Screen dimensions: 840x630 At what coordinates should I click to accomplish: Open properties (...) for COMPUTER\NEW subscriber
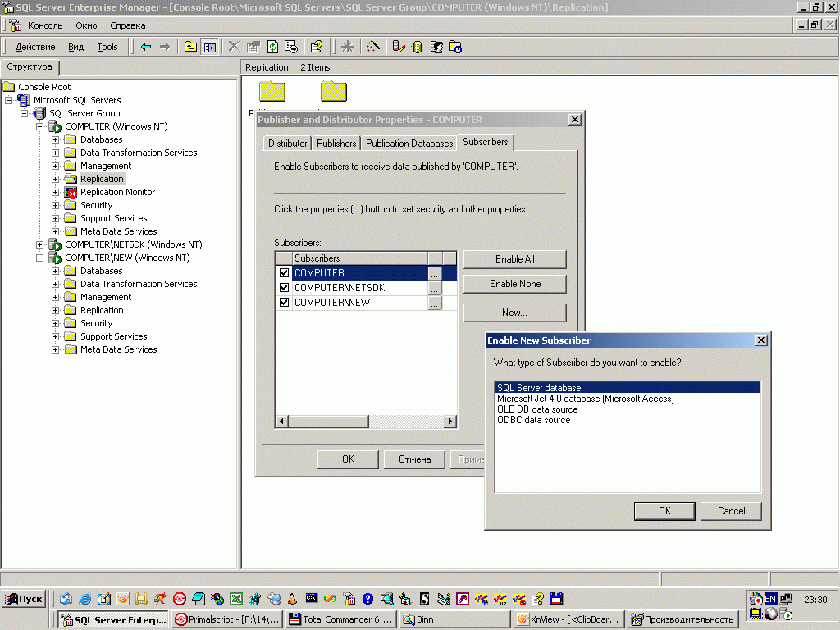click(435, 304)
